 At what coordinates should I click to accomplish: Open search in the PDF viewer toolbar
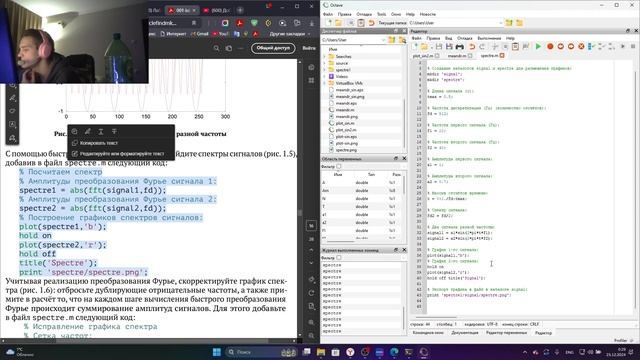click(216, 48)
